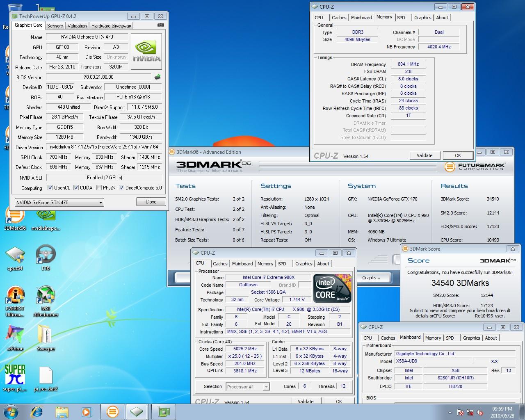This screenshot has width=525, height=420.
Task: Click the Close button in GPU-Z
Action: coord(151,202)
